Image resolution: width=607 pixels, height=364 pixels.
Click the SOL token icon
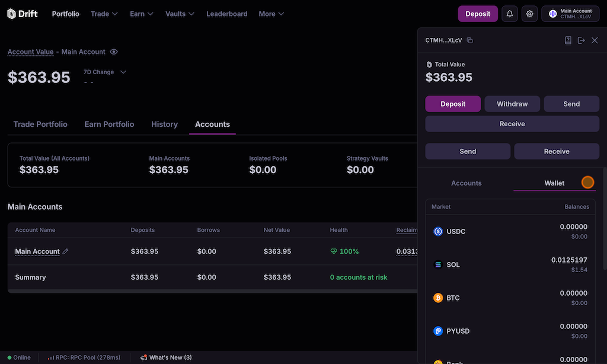click(x=438, y=265)
